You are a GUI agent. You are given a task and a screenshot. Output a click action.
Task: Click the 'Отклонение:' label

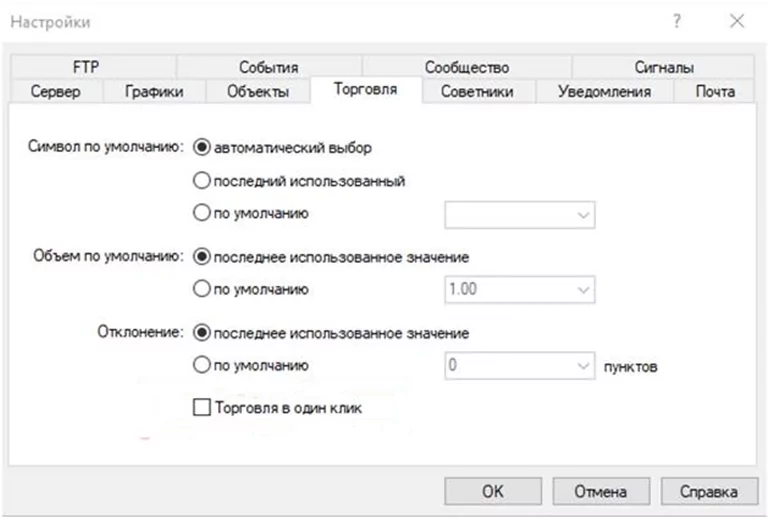pos(140,332)
